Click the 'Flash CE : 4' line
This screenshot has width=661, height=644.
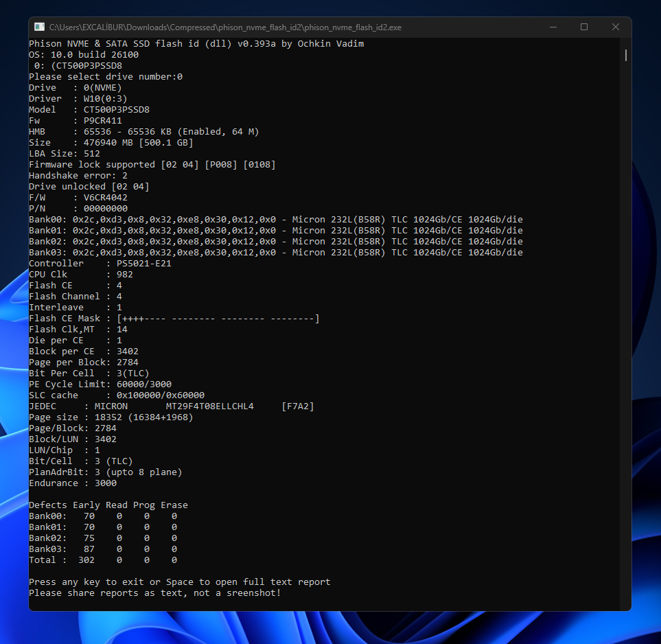pyautogui.click(x=76, y=285)
